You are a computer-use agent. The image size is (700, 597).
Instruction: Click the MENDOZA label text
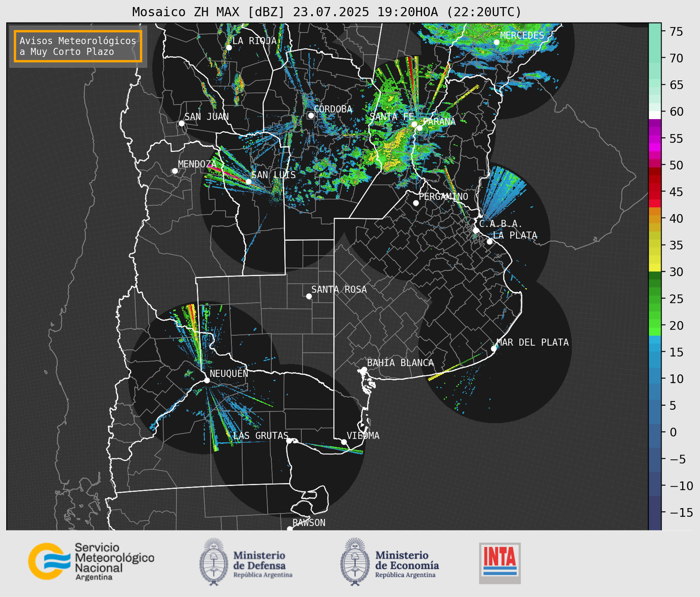[x=197, y=164]
